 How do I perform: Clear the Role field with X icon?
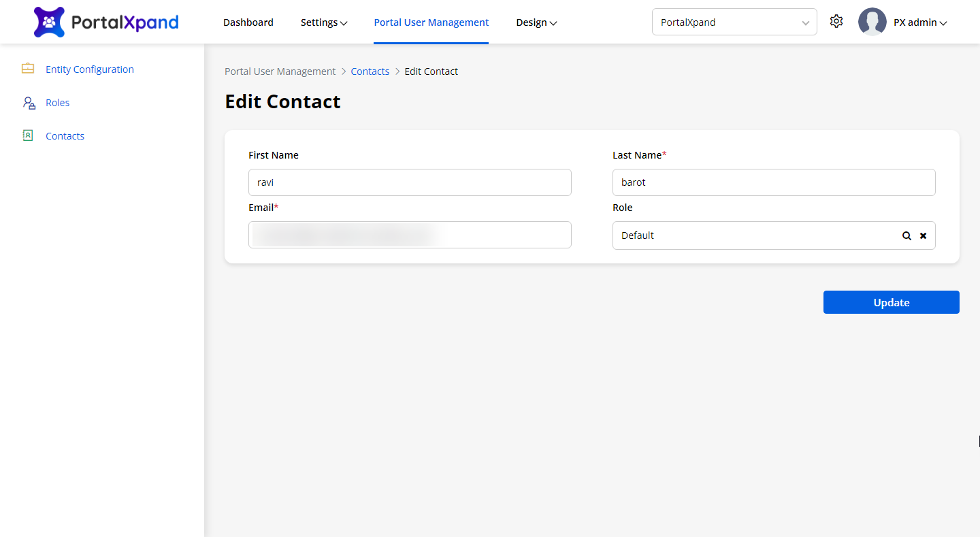[924, 235]
